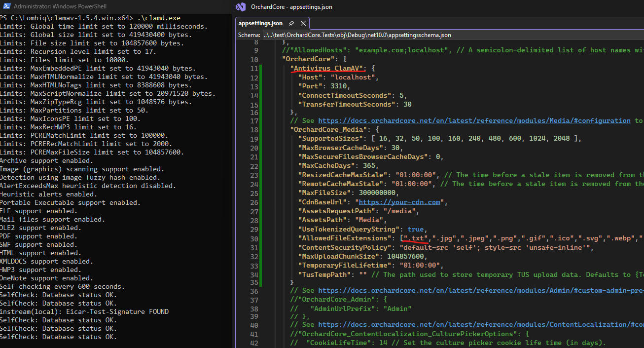644x348 pixels.
Task: Click the MaxSecureFilesBrowserCacheDays setting
Action: point(371,156)
